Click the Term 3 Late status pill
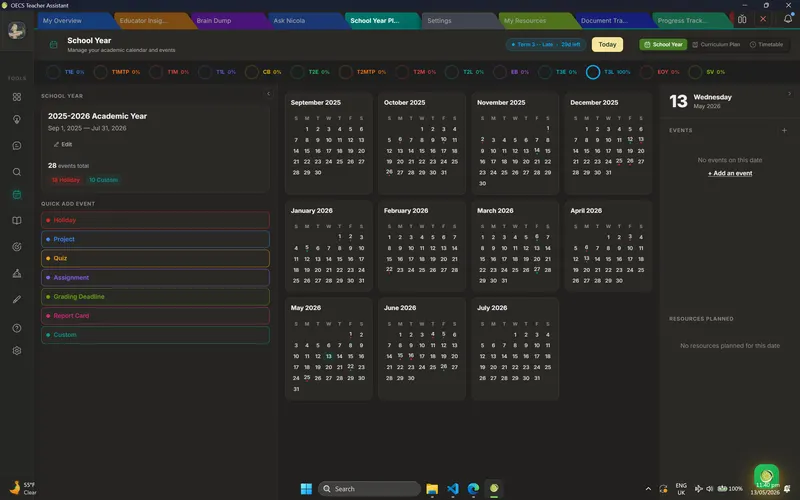 545,44
